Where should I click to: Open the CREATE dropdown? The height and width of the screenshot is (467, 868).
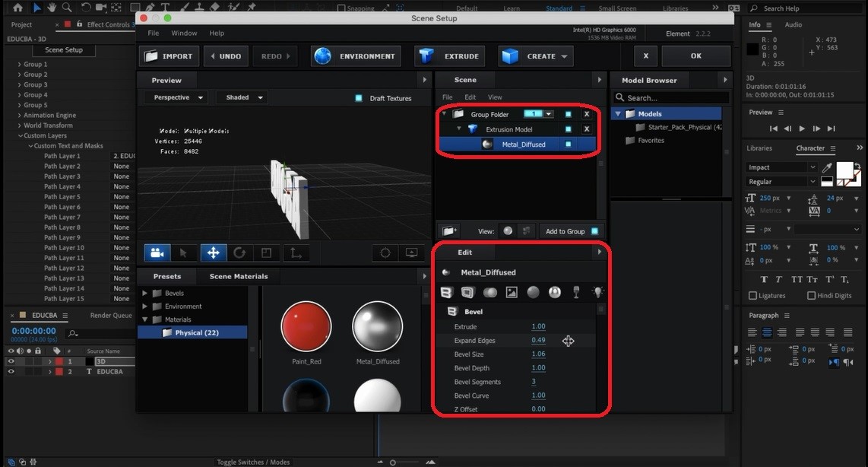point(535,56)
